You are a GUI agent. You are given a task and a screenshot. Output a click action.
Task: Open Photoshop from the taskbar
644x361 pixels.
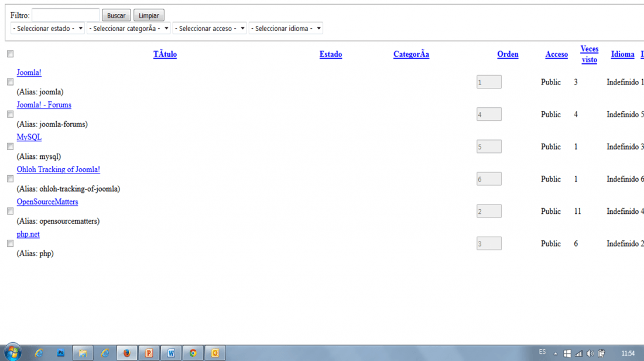(x=61, y=353)
